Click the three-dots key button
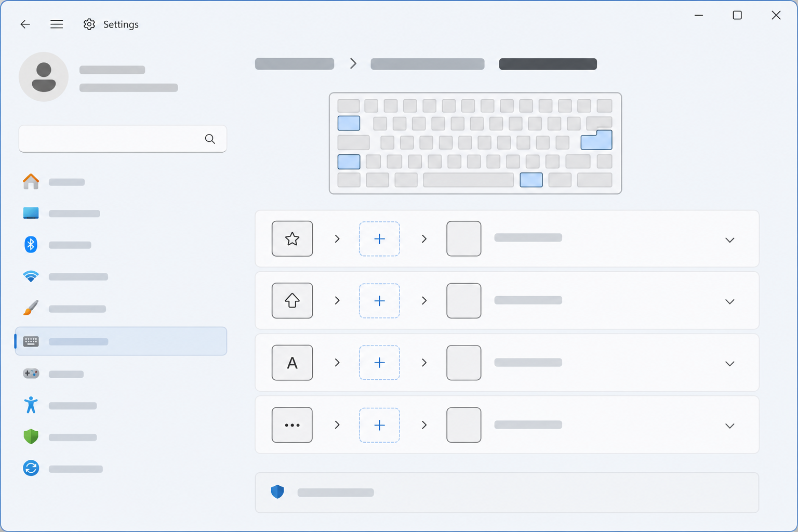This screenshot has width=798, height=532. (292, 425)
